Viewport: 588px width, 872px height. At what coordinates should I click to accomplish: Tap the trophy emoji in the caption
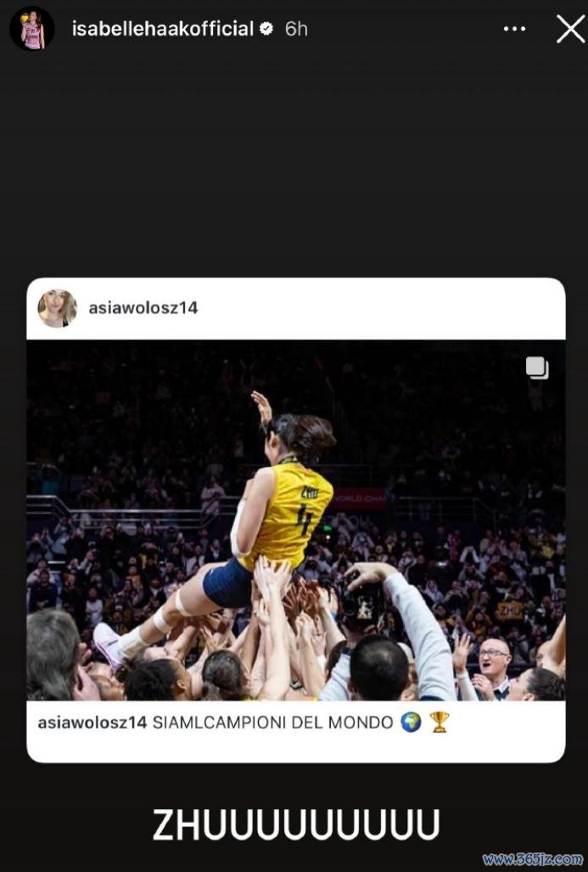(x=439, y=722)
